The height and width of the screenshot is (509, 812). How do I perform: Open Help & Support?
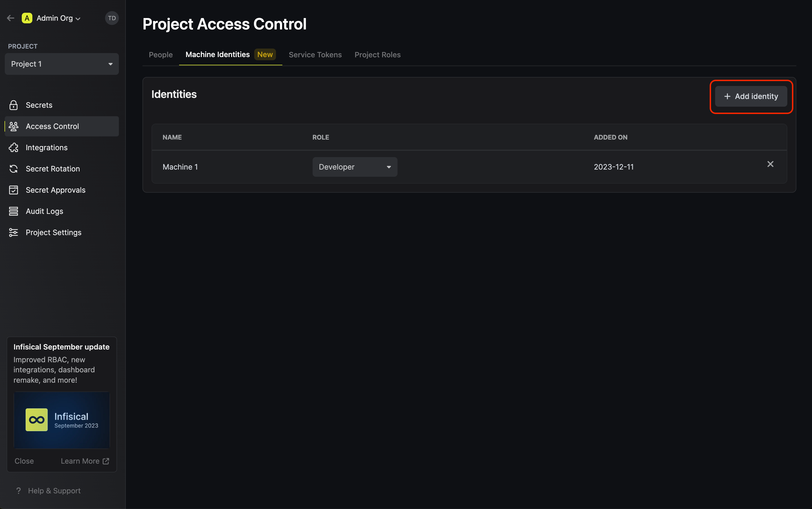tap(54, 490)
